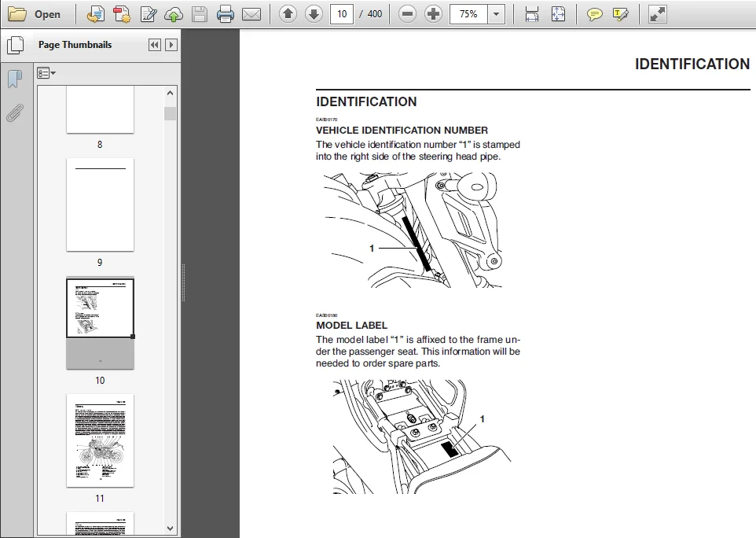
Task: Click the page 8 thumbnail label
Action: tap(100, 144)
